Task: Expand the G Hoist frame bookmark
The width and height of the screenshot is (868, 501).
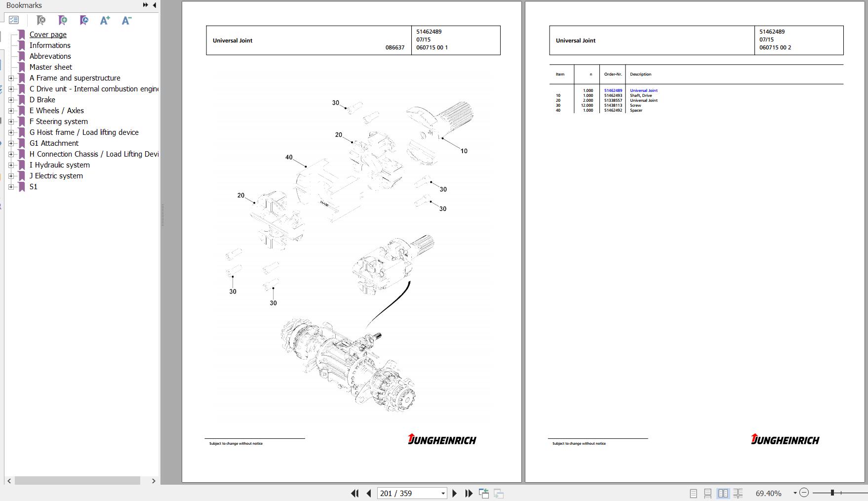Action: click(x=11, y=132)
